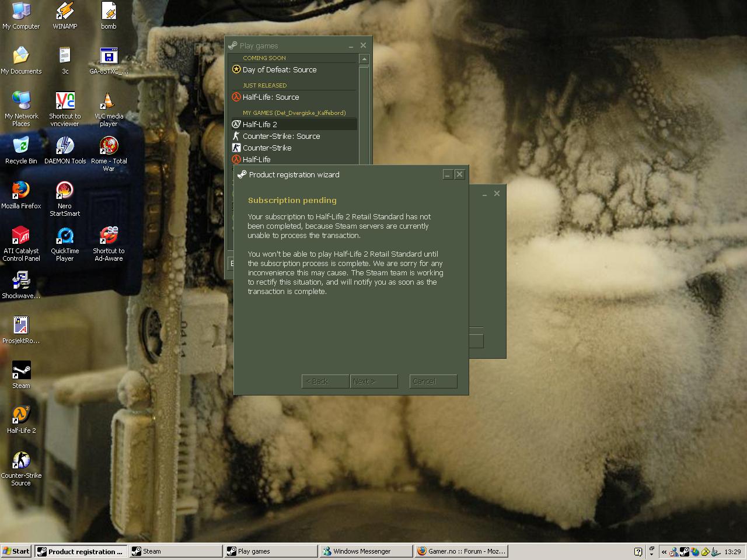Launch VLC media player icon

pos(109,109)
